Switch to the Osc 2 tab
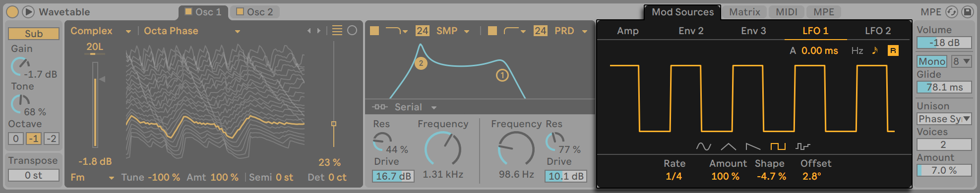Screen dimensions: 980x193 click(x=255, y=12)
